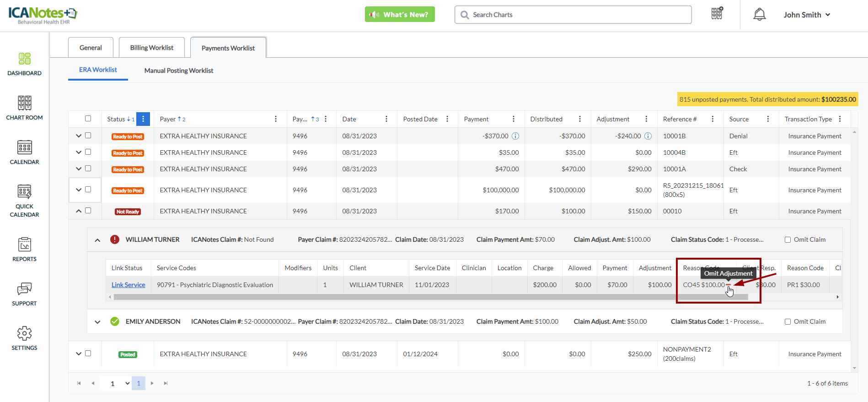The width and height of the screenshot is (868, 402).
Task: Open the Reports sidebar icon
Action: pos(24,250)
